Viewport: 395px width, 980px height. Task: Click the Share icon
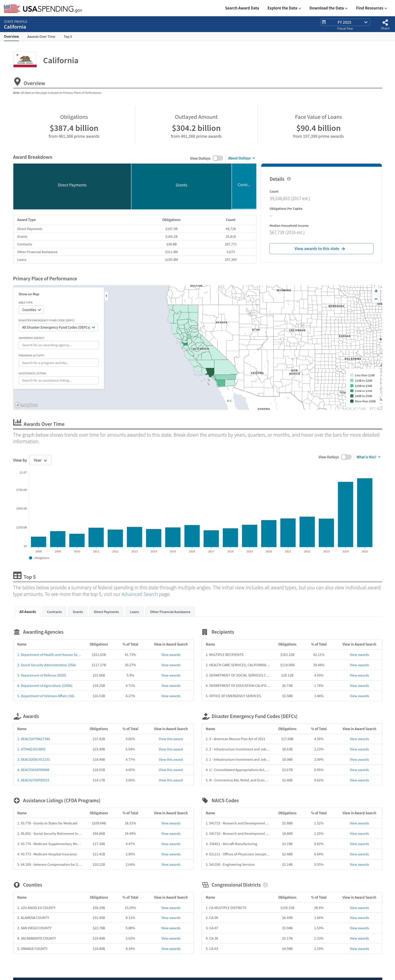385,22
